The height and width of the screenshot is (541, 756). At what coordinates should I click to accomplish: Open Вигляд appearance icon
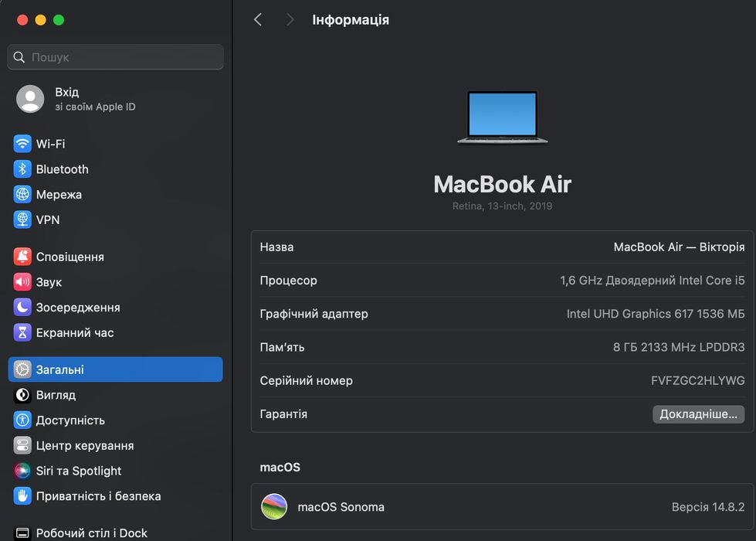point(22,395)
